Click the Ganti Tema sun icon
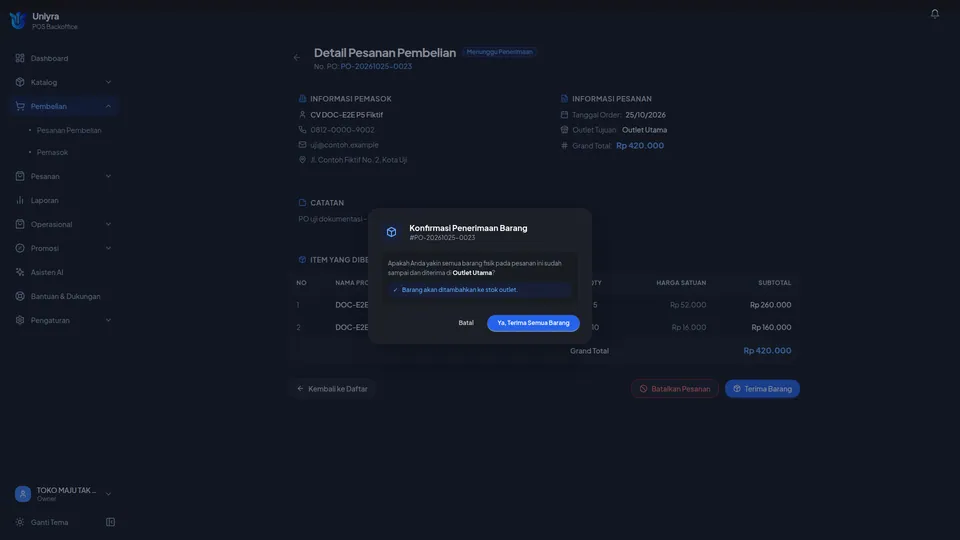Viewport: 960px width, 540px height. click(x=20, y=522)
